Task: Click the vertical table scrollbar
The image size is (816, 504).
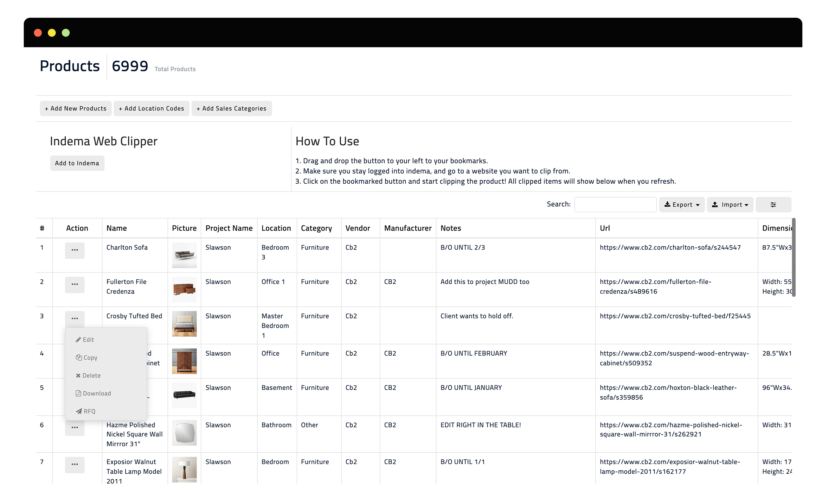Action: (794, 257)
